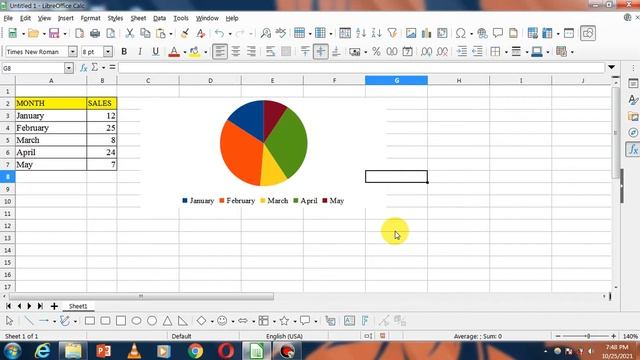
Task: Toggle Center Vertically alignment
Action: click(x=321, y=51)
